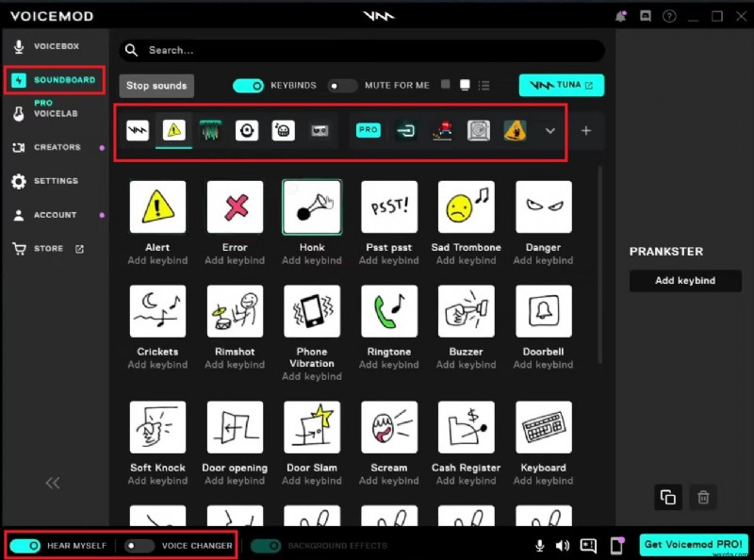Play the Door Slam sound
Image resolution: width=754 pixels, height=560 pixels.
coord(312,427)
